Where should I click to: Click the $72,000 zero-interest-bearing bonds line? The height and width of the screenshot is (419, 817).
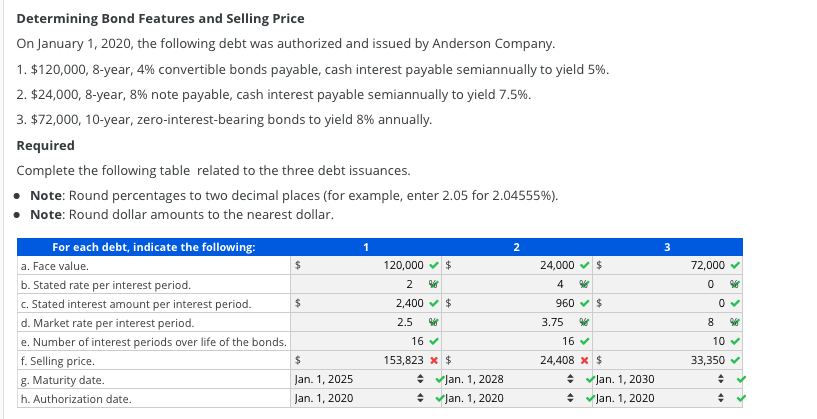[225, 120]
